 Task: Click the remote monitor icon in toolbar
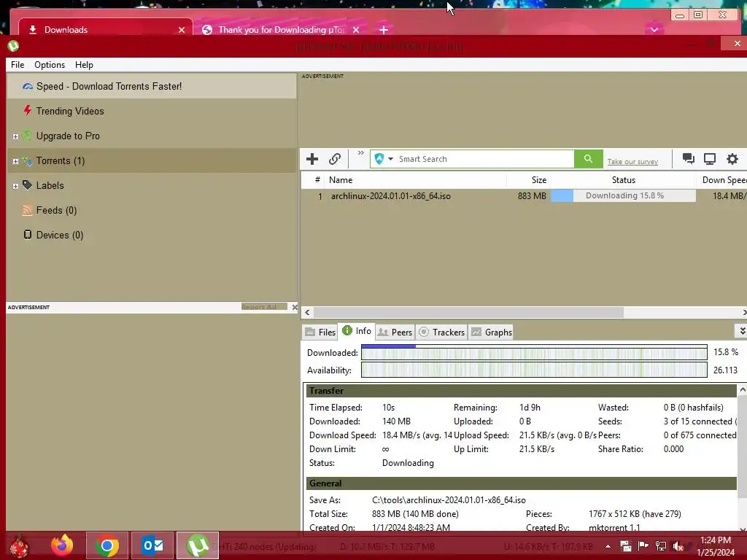click(710, 158)
